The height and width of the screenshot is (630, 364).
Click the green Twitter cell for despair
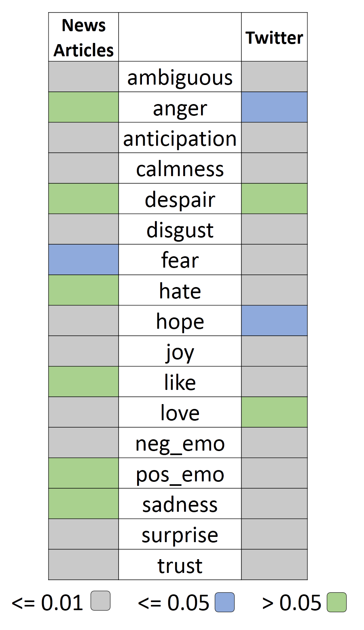[274, 199]
